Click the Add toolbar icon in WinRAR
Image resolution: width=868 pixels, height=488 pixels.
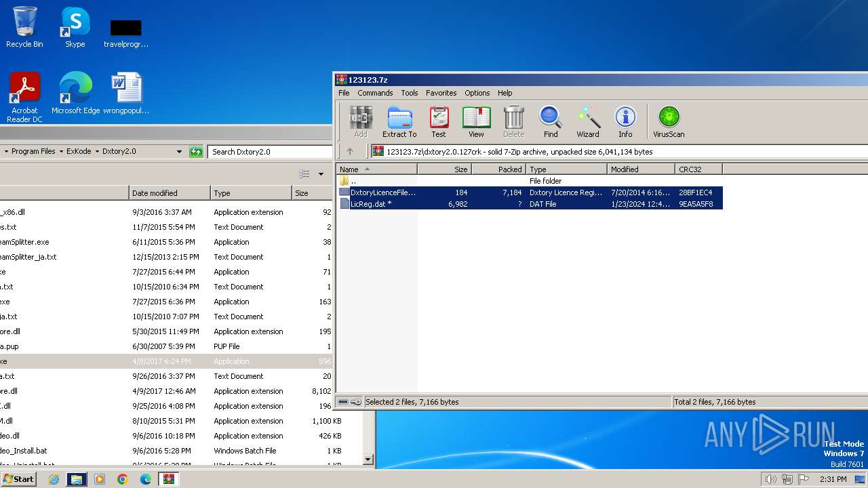pyautogui.click(x=361, y=122)
